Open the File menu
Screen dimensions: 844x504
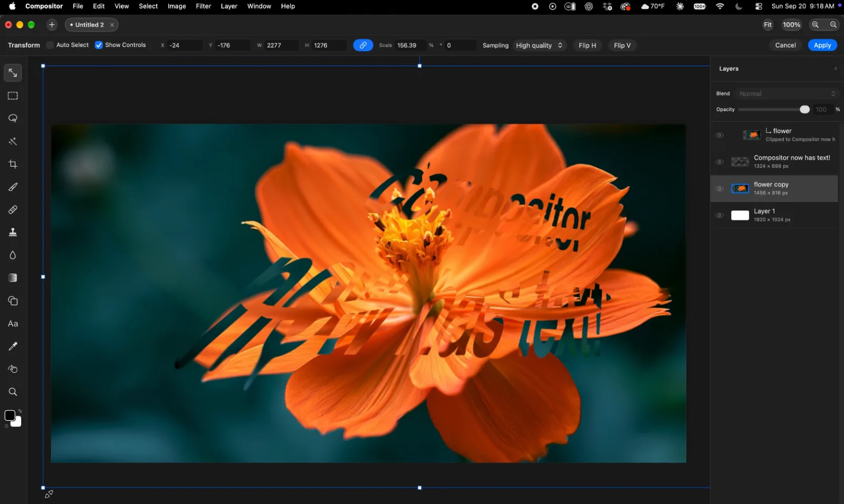pyautogui.click(x=78, y=6)
